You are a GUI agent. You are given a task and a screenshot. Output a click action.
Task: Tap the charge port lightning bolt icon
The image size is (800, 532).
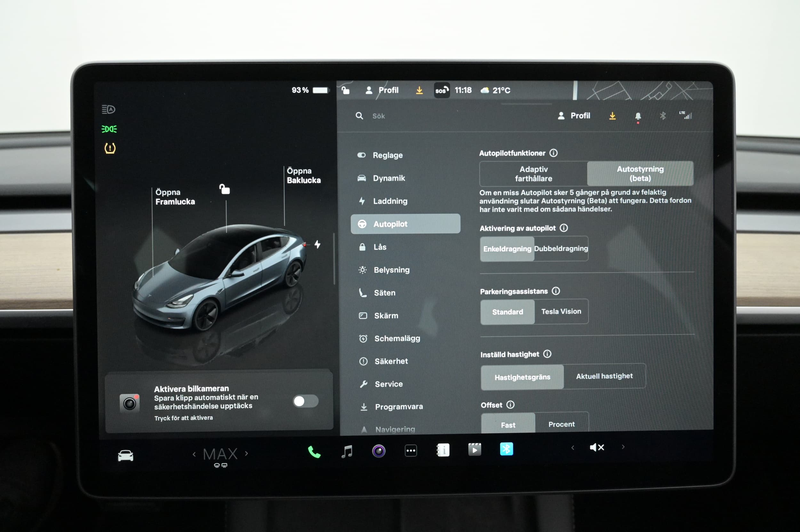tap(317, 244)
